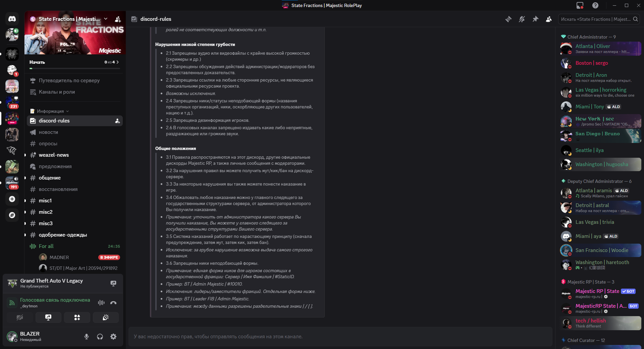Open Путеводитель по серверу

[x=75, y=81]
